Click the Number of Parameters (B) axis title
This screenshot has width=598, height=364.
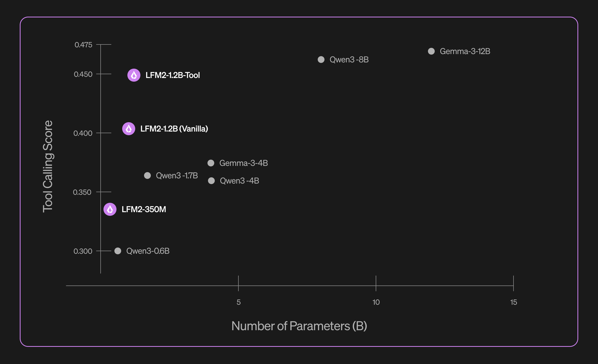(x=299, y=326)
